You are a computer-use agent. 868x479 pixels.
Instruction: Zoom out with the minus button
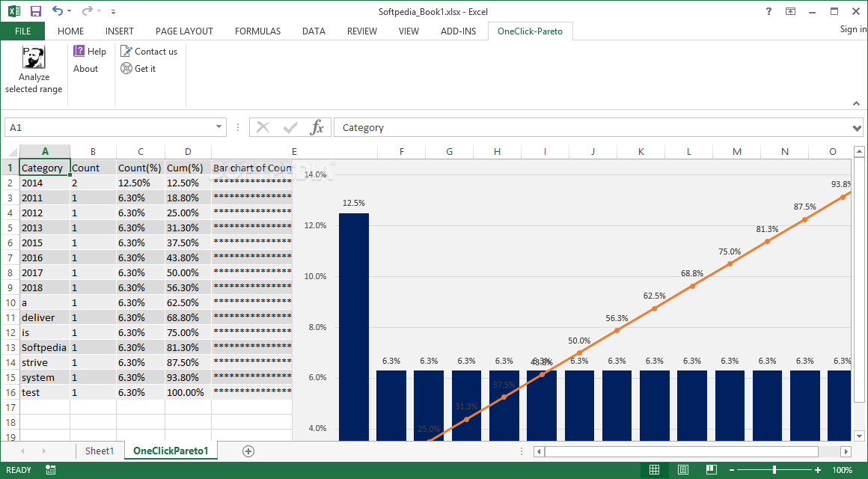click(733, 470)
